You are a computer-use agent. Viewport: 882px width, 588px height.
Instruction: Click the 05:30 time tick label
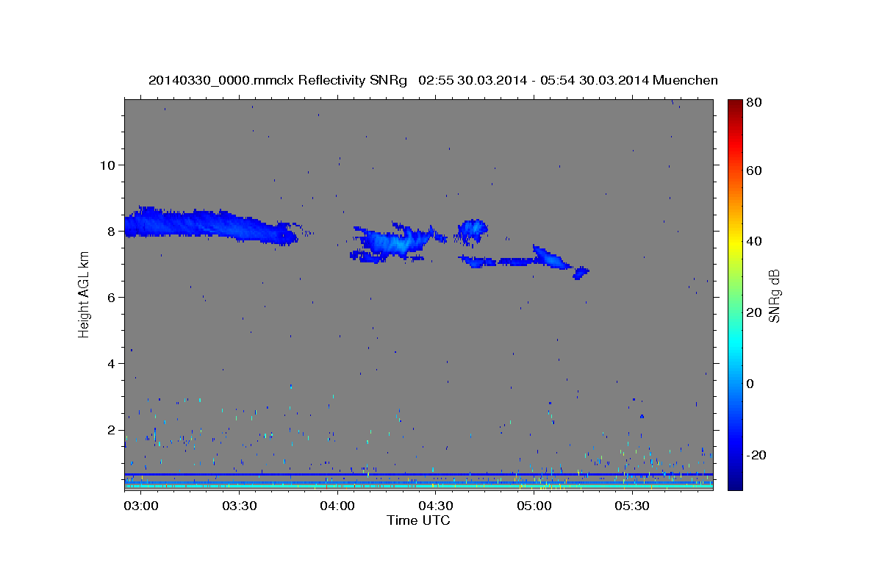633,506
